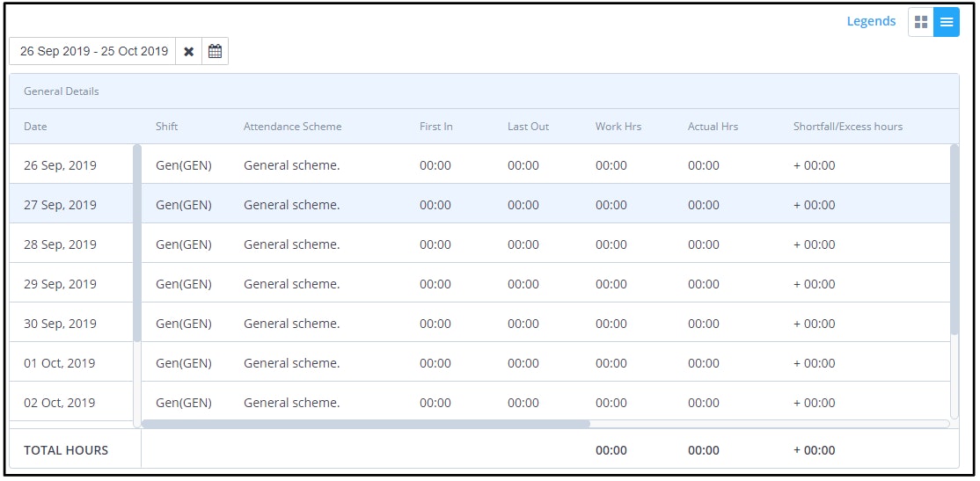Viewport: 980px width, 481px height.
Task: Click the Work Hrs column header
Action: 618,126
